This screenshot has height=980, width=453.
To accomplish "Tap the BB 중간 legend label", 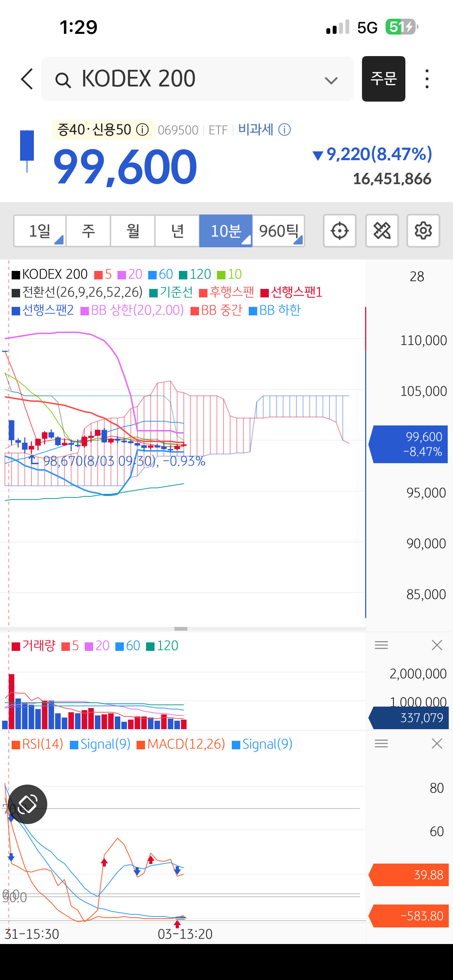I will click(x=222, y=310).
